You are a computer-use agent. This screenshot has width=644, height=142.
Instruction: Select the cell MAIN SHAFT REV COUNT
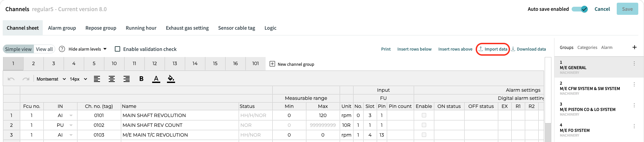180,125
